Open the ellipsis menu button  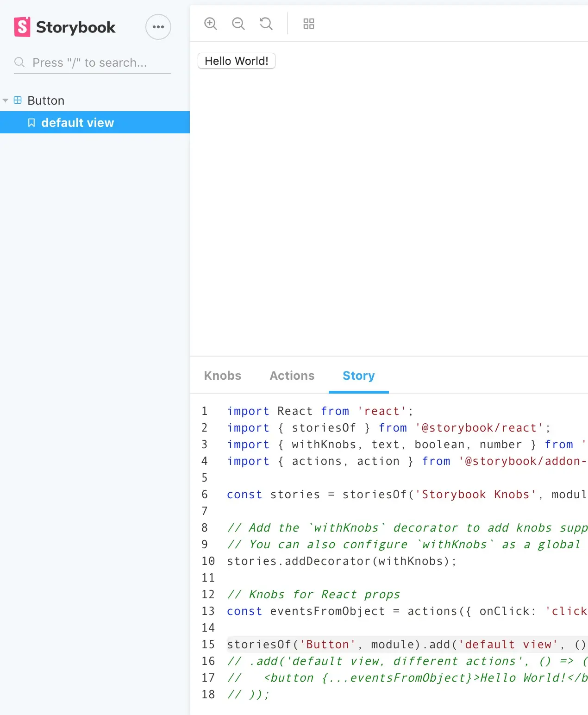coord(158,27)
